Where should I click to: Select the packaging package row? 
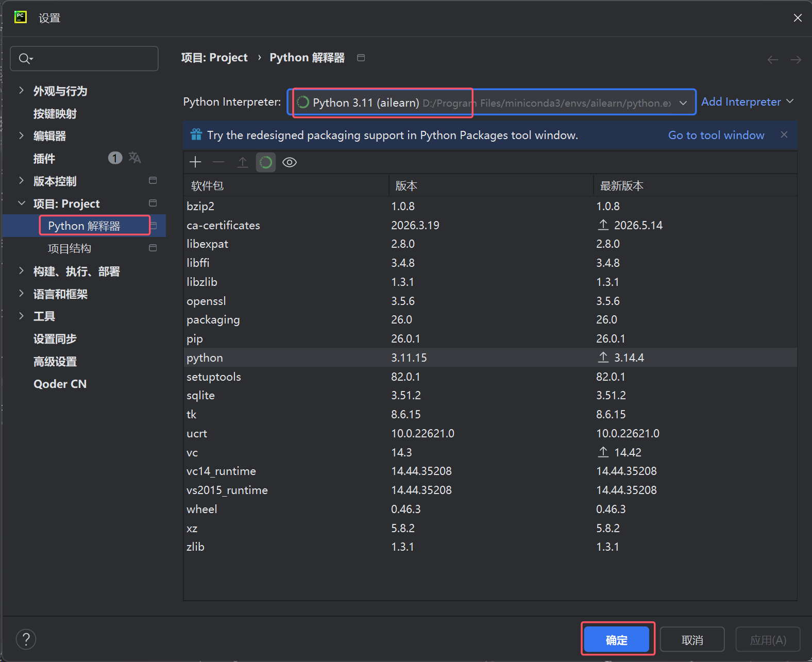[490, 319]
